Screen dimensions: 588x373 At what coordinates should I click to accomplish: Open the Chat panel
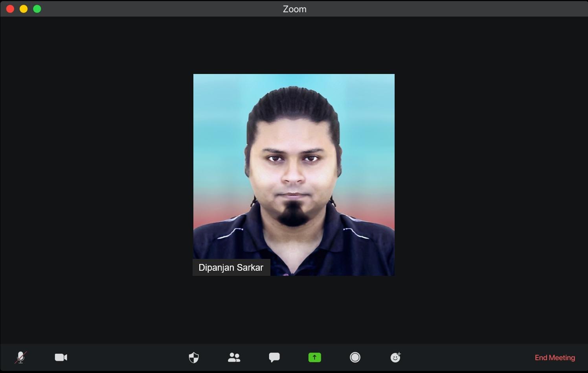274,357
